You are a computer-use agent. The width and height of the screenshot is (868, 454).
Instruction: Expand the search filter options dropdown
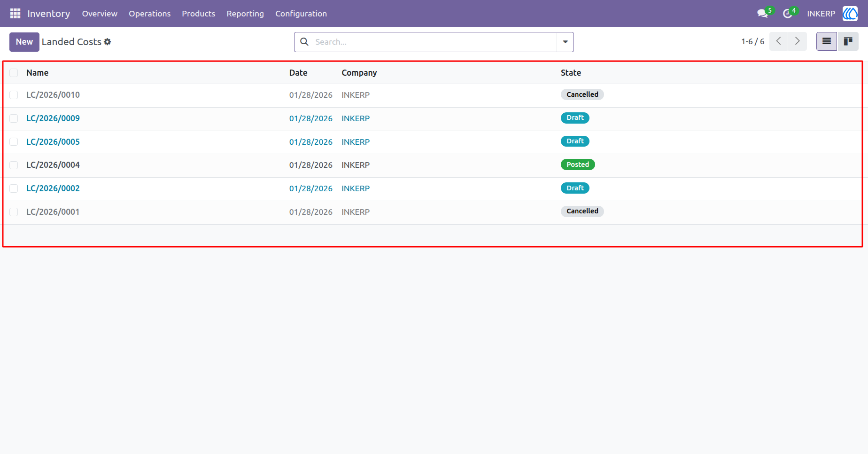pyautogui.click(x=565, y=42)
